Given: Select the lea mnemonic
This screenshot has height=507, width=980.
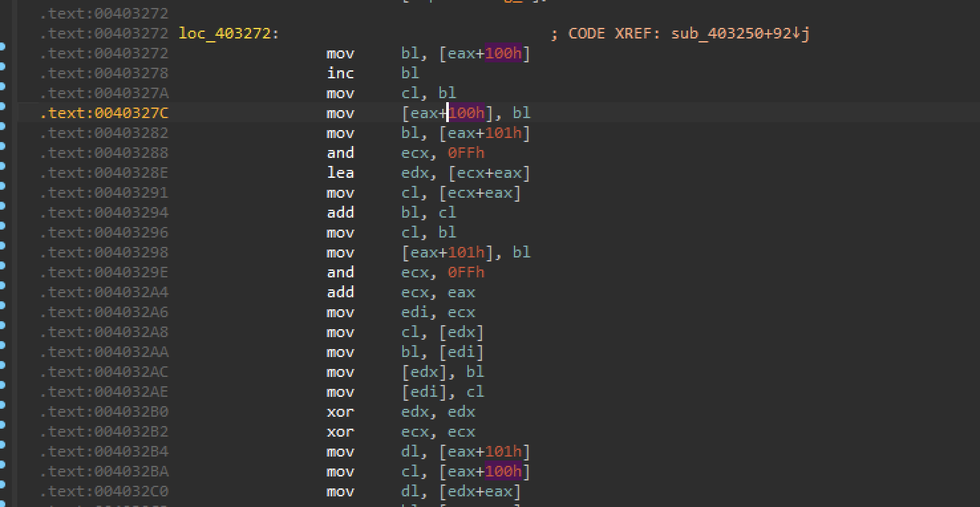Looking at the screenshot, I should pos(340,173).
